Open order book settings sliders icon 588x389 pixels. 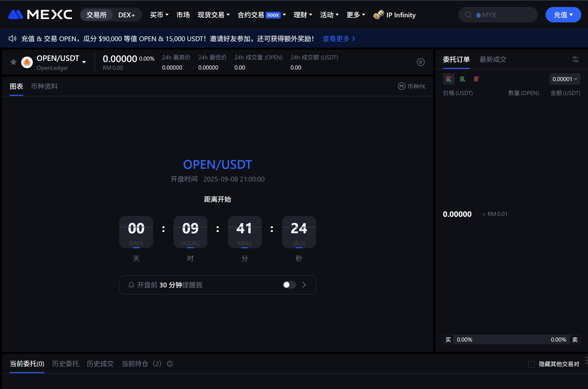(x=575, y=59)
